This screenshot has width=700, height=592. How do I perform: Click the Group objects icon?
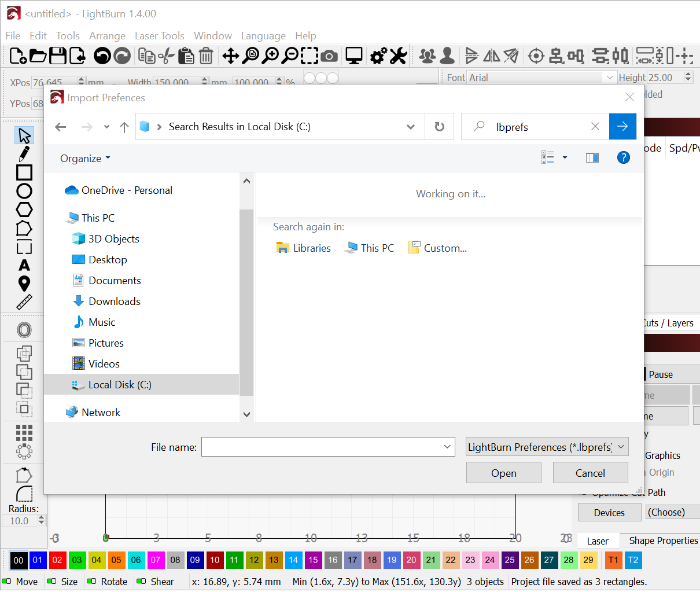pos(428,56)
